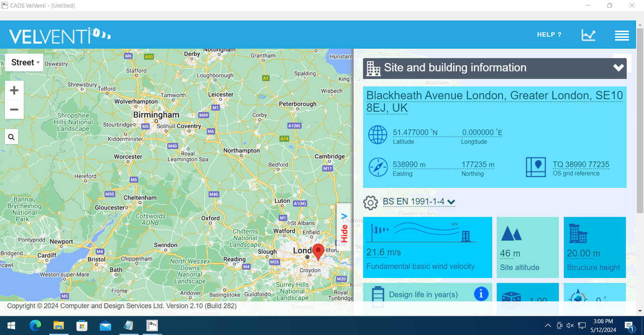Click the copyright version text
The width and height of the screenshot is (644, 335).
coord(122,306)
